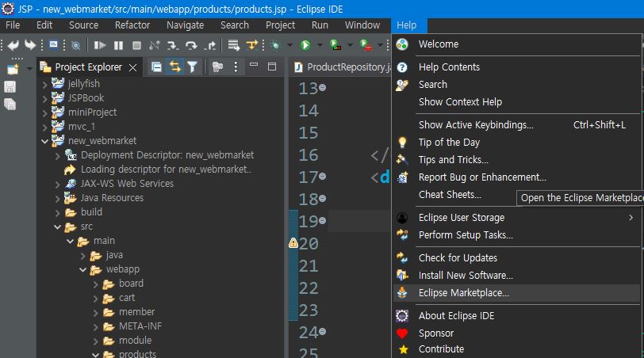Select the cart folder
The image size is (644, 358).
[127, 298]
